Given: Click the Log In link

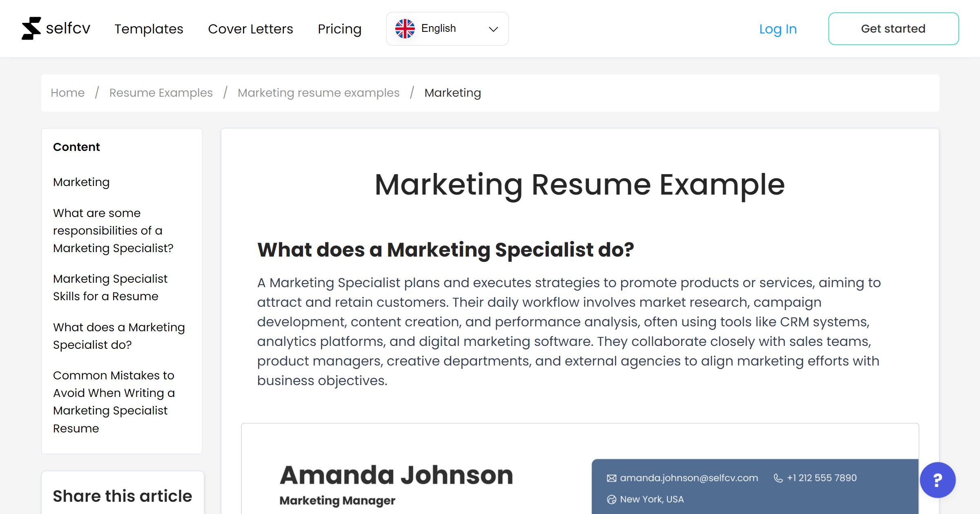Looking at the screenshot, I should [x=778, y=29].
